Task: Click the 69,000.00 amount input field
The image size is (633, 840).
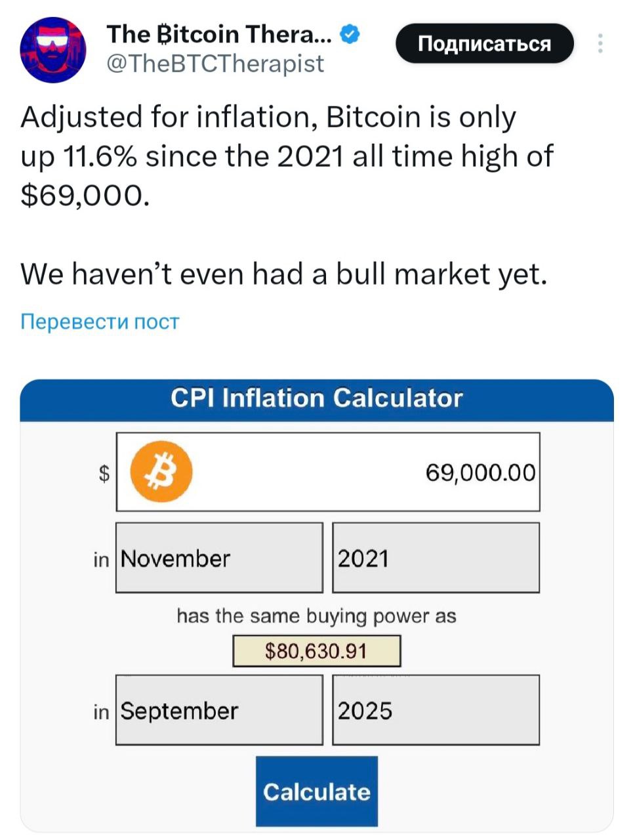Action: 394,472
